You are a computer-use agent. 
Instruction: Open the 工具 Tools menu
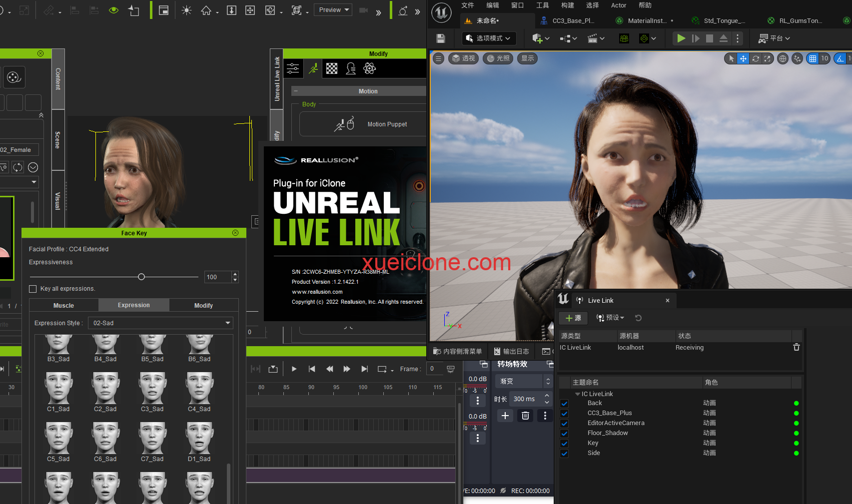[x=543, y=5]
